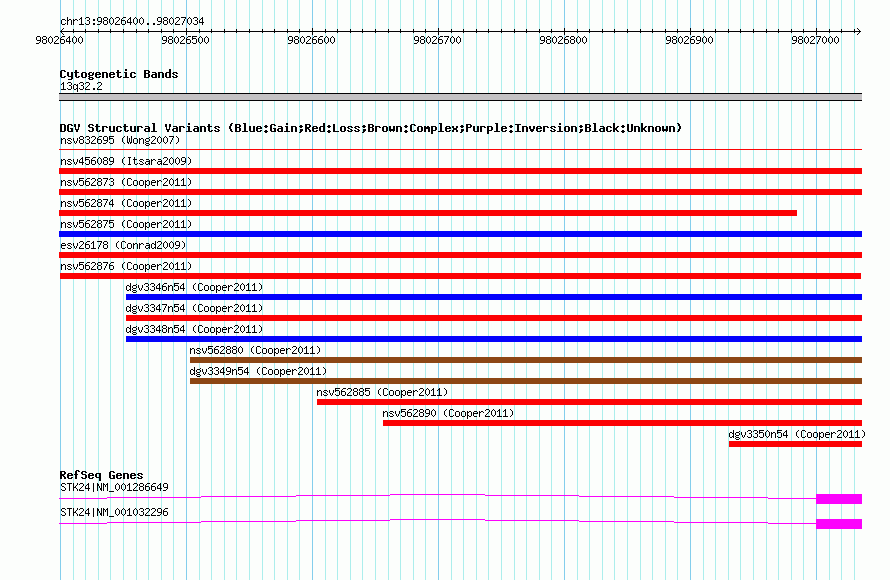Select variant label dgv3349n54 (Cooper2011)
Screen dimensions: 890x580
[x=258, y=371]
